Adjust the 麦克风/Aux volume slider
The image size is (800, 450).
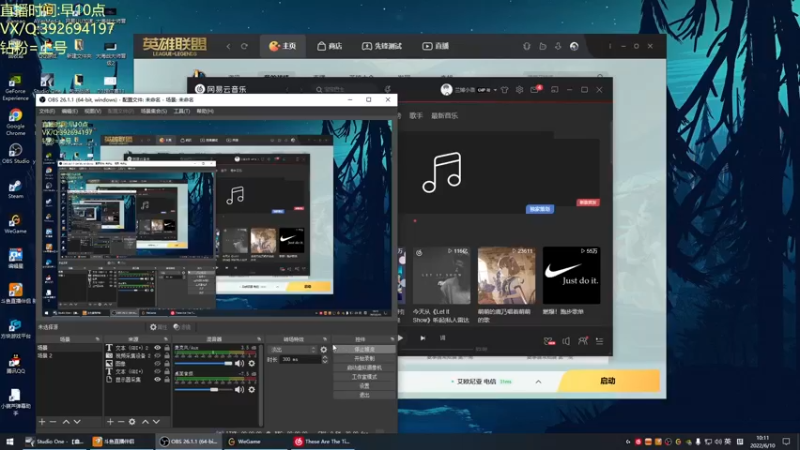pyautogui.click(x=204, y=363)
